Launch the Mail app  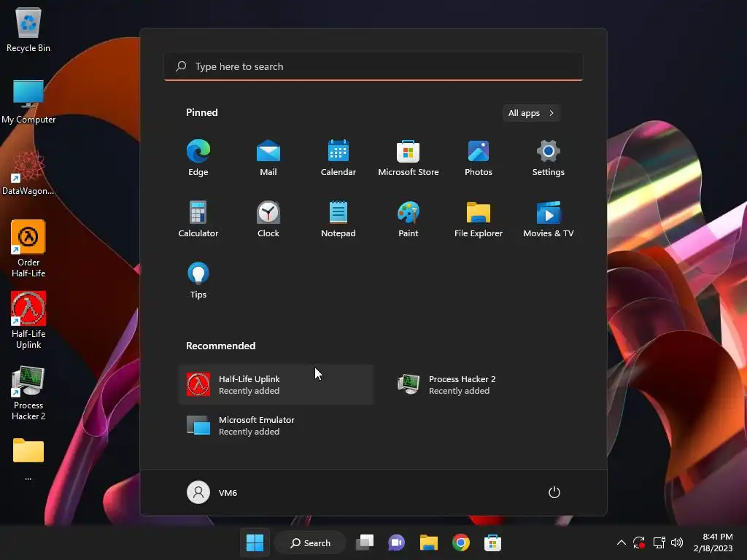point(268,158)
